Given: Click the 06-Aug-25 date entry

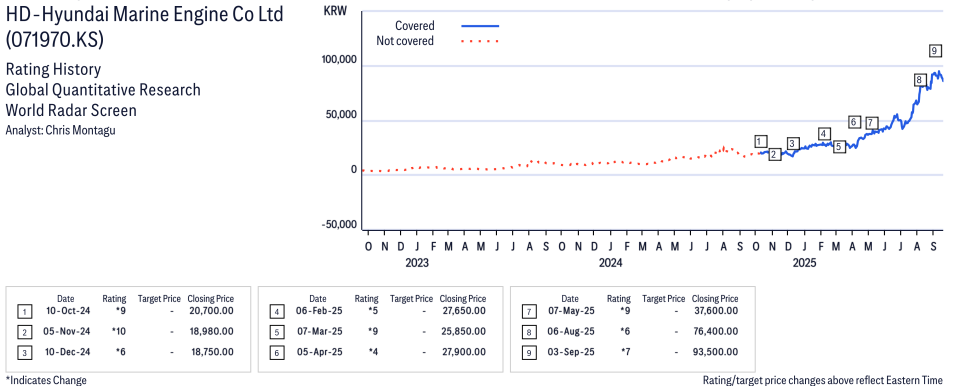Looking at the screenshot, I should [570, 331].
